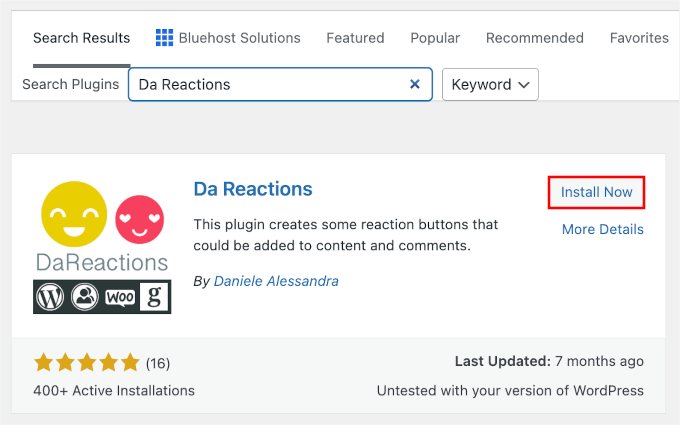Focus the Search Plugins input field
The image size is (680, 425).
click(280, 84)
